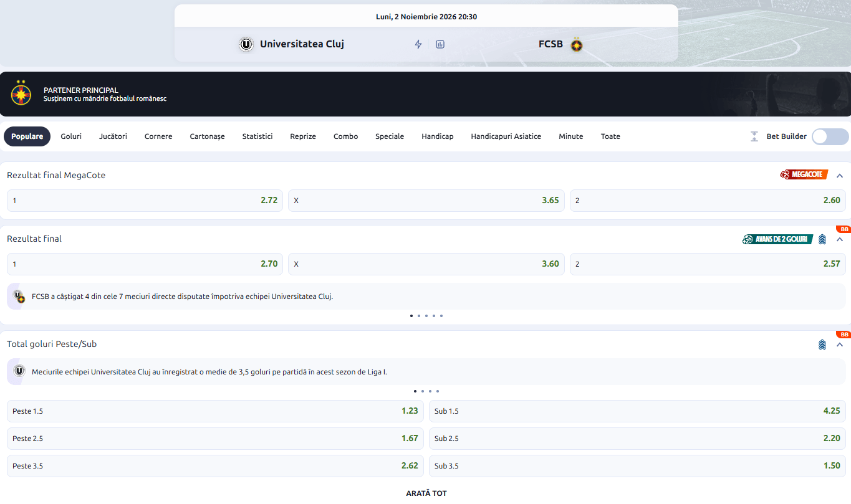Switch to the Handicap tab
Viewport: 851px width, 504px height.
pos(438,136)
